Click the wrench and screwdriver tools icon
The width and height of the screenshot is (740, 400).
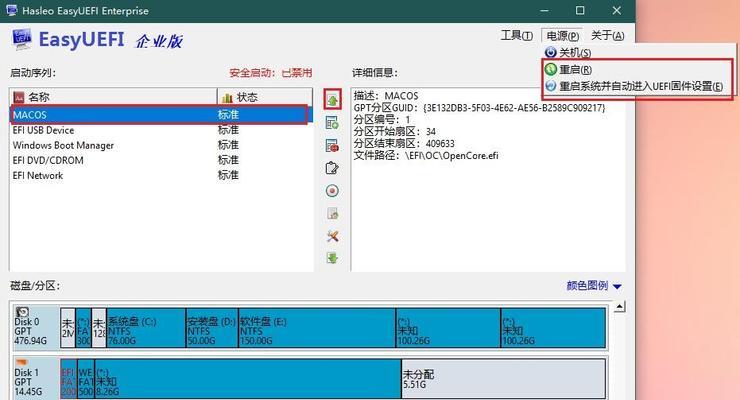click(x=332, y=236)
